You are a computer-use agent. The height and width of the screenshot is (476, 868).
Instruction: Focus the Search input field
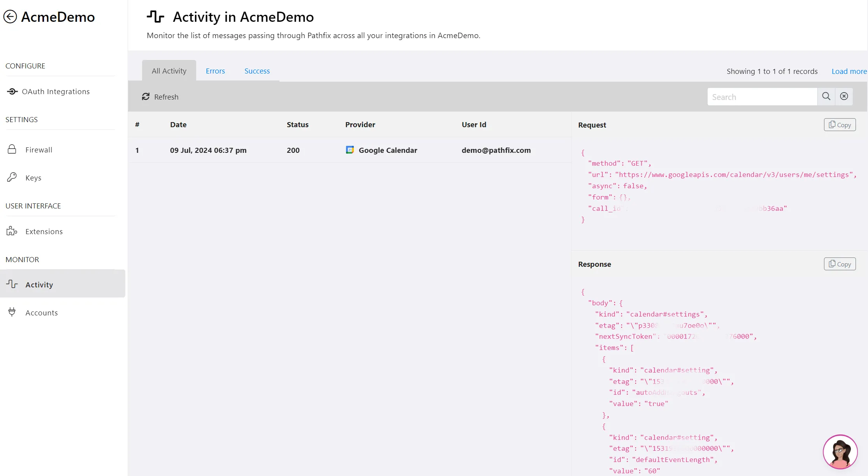coord(762,96)
